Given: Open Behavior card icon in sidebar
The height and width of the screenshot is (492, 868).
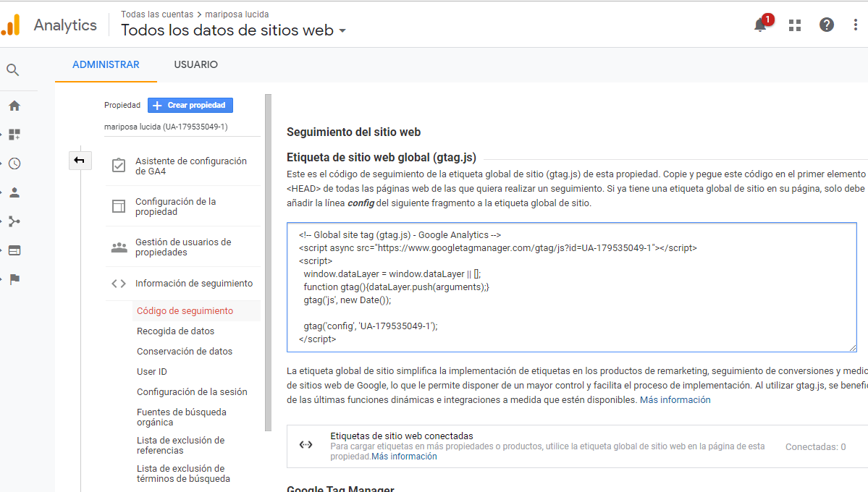Looking at the screenshot, I should 14,250.
